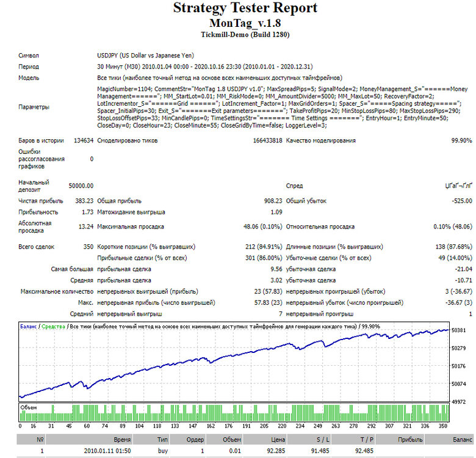Select expected payoff '1.09'
Screen dimensions: 476x458
pos(276,213)
